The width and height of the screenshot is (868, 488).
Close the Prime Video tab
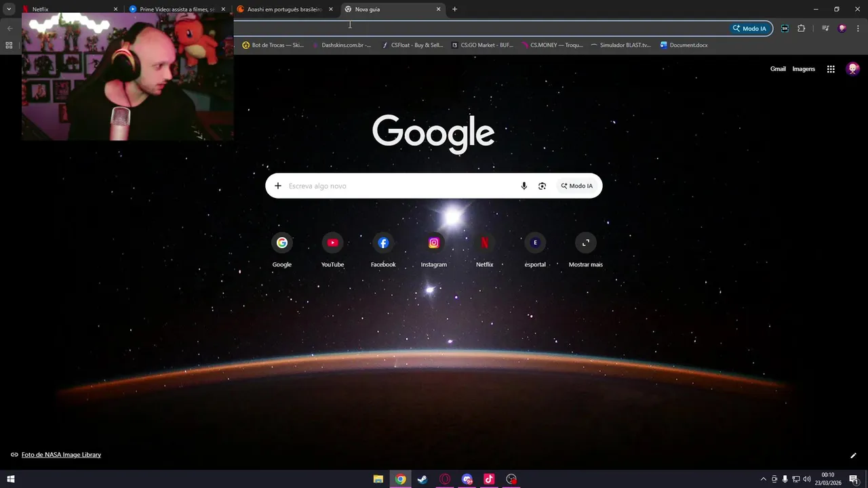[x=223, y=9]
